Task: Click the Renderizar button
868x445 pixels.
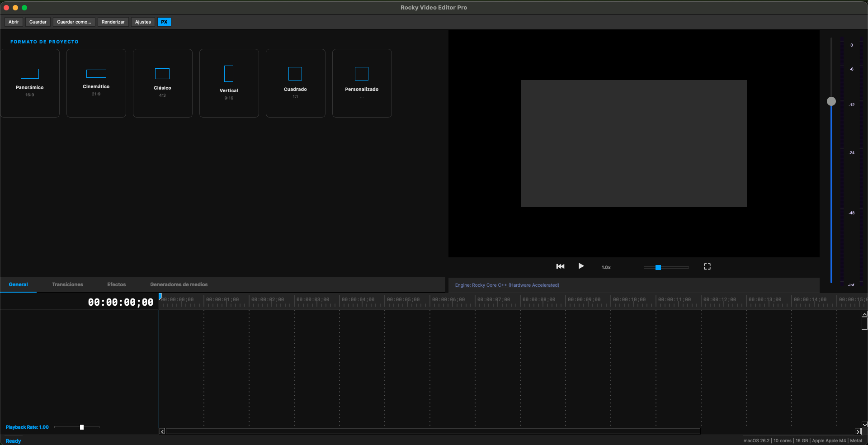Action: pyautogui.click(x=113, y=22)
